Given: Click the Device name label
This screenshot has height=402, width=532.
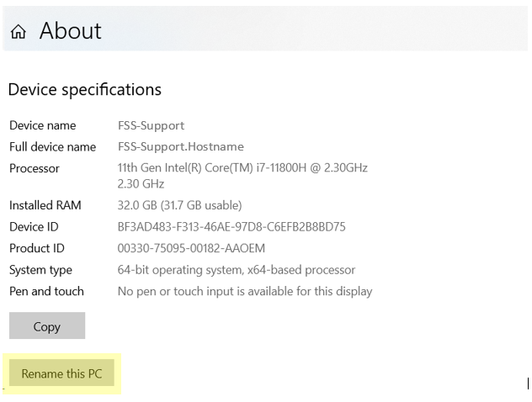Looking at the screenshot, I should (43, 125).
